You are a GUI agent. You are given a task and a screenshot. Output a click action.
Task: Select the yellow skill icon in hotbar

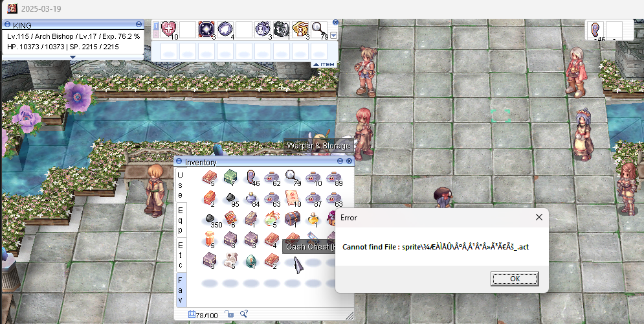300,30
